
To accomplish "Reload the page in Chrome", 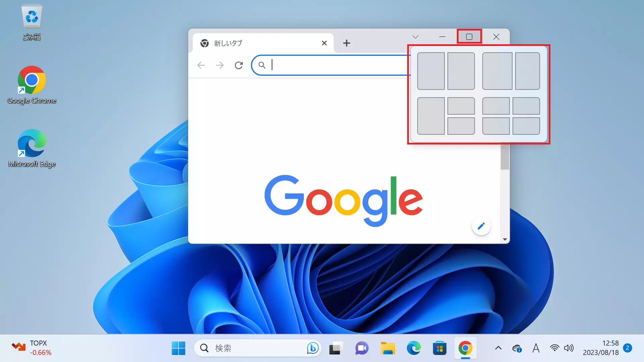I will [x=238, y=65].
